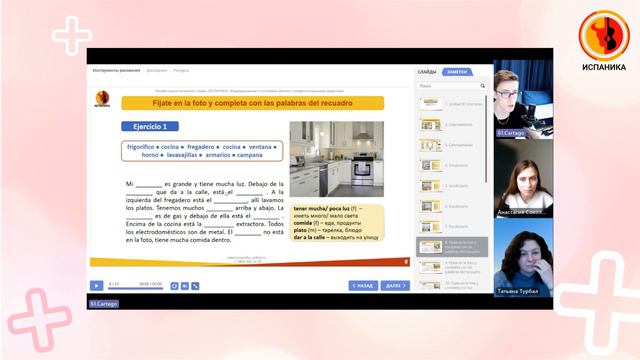This screenshot has width=640, height=360.
Task: Open slide 2 thumbnail in the list
Action: tap(431, 124)
